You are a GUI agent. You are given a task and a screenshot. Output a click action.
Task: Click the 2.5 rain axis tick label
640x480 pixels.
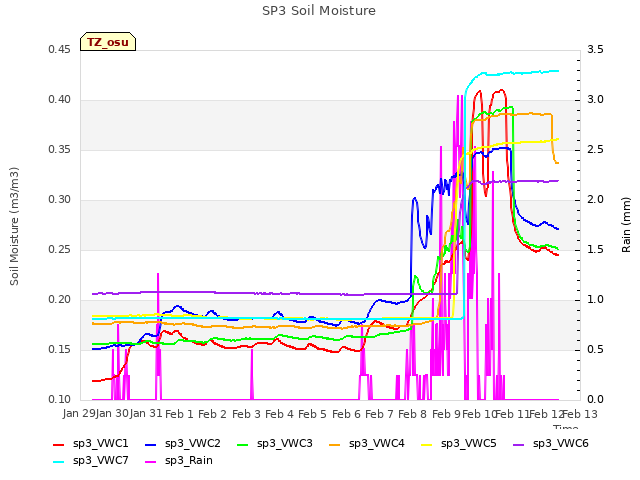point(595,150)
